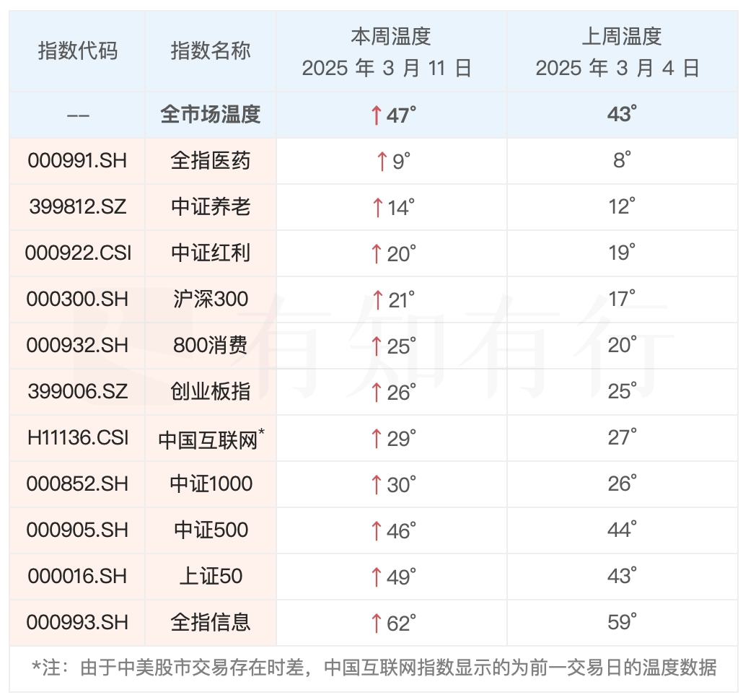Click the red arrow in the 中证1000 row
Viewport: 743px width, 700px height.
pyautogui.click(x=375, y=484)
